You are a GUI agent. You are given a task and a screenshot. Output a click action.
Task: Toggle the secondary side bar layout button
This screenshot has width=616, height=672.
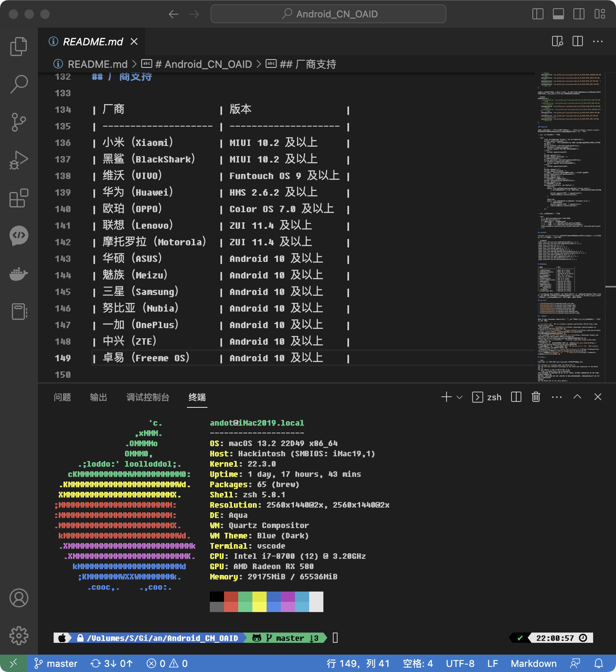coord(579,14)
